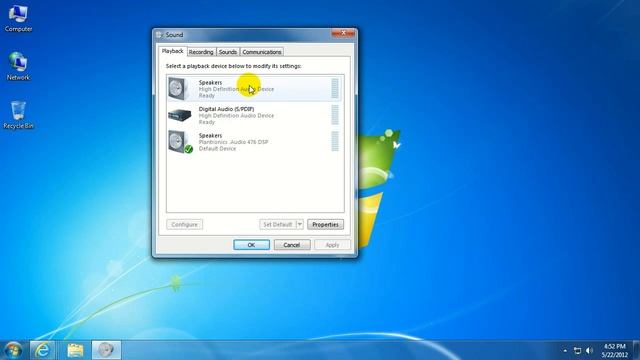Viewport: 640px width, 360px height.
Task: Click the Sound dialog title icon
Action: [159, 35]
